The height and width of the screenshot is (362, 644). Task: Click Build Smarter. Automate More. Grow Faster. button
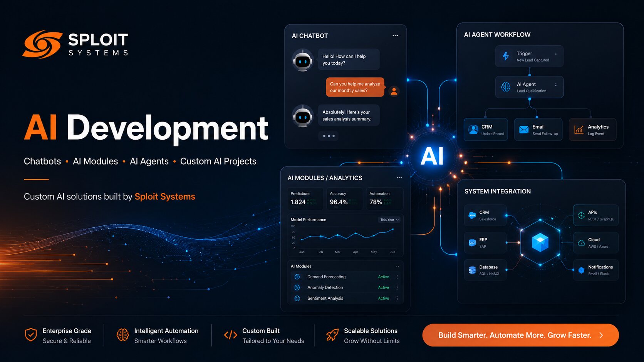coord(520,335)
